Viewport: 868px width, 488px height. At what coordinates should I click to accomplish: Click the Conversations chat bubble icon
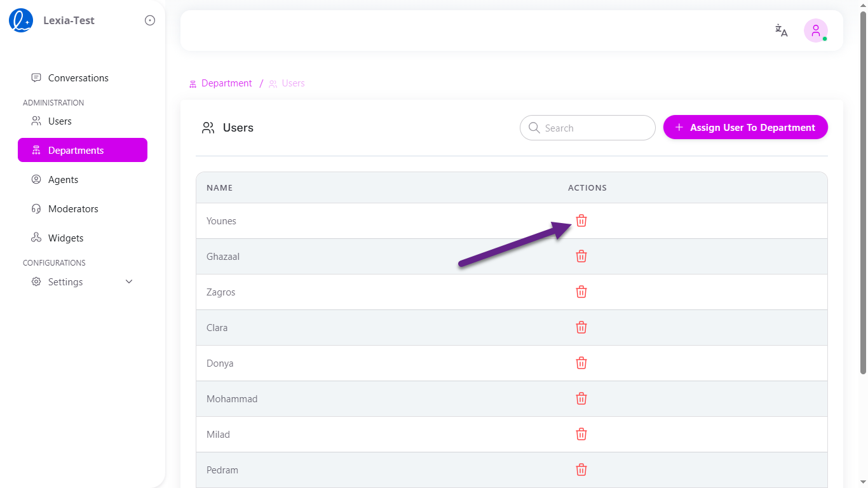click(x=36, y=78)
